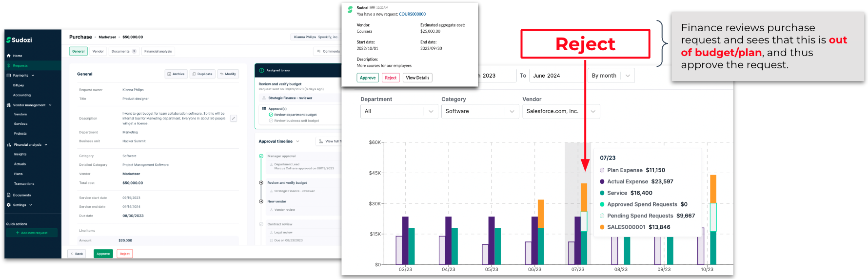Click the 10/23 orange bar segment
This screenshot has height=279, width=868.
pos(713,189)
